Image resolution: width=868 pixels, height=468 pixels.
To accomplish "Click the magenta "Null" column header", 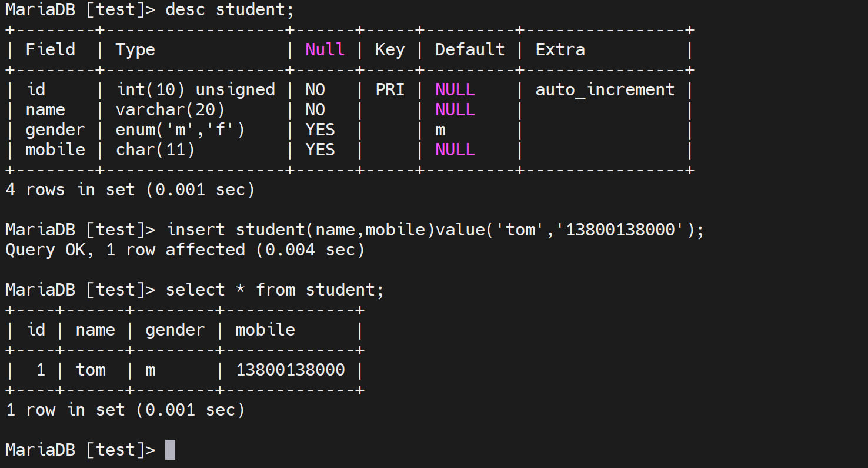I will tap(325, 49).
